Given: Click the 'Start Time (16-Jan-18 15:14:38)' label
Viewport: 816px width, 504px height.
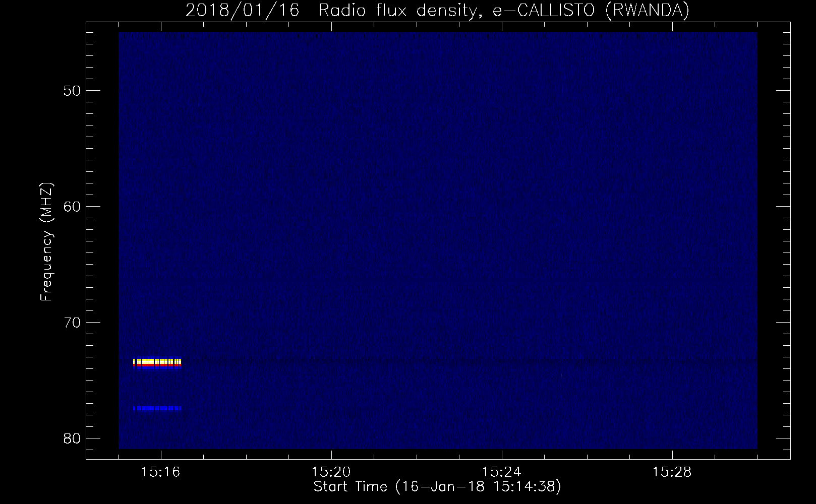Looking at the screenshot, I should [437, 487].
